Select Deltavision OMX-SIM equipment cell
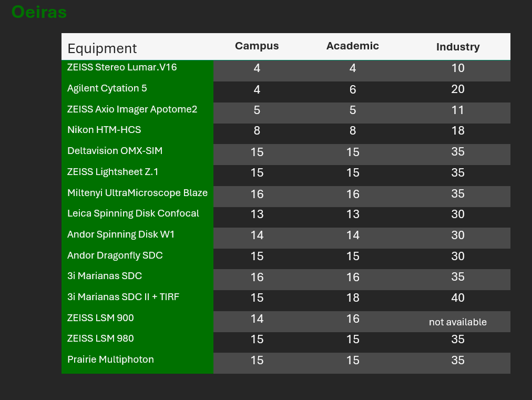 pos(115,151)
